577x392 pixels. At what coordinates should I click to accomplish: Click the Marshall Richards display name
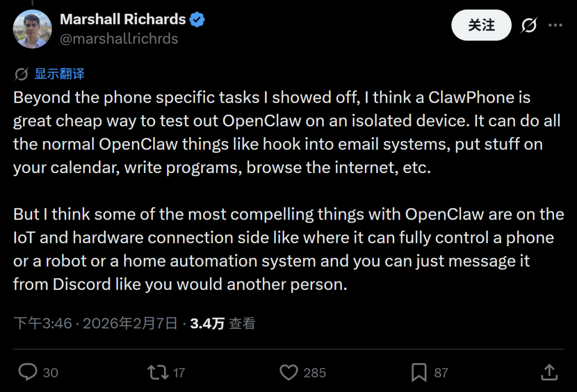pos(122,20)
